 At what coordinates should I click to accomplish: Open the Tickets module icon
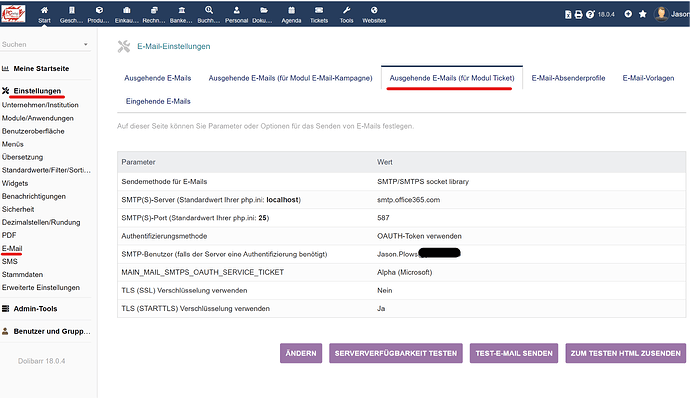[x=319, y=10]
